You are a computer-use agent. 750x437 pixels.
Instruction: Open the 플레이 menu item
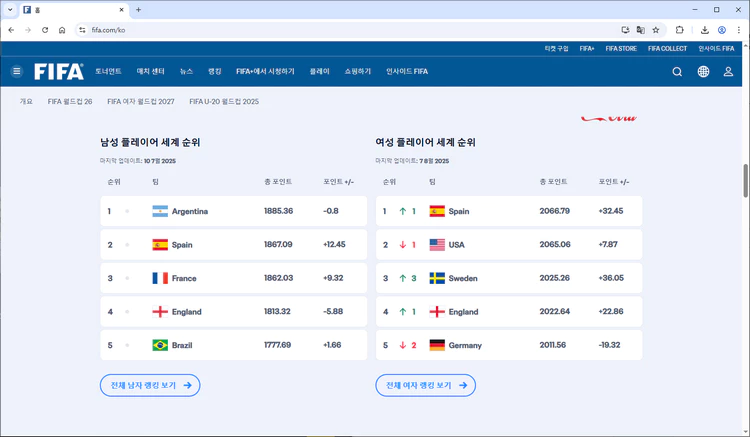pyautogui.click(x=319, y=71)
